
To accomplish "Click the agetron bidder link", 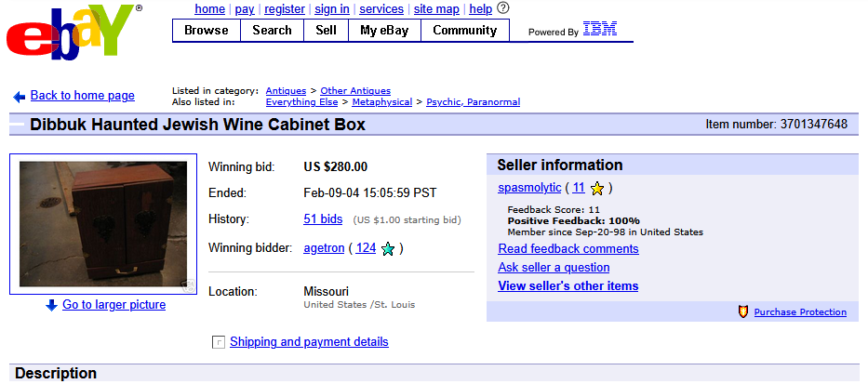I will (x=324, y=248).
